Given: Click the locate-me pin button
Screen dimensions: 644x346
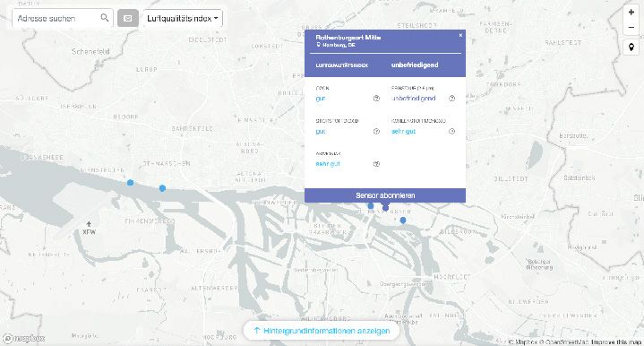Looking at the screenshot, I should click(x=631, y=48).
